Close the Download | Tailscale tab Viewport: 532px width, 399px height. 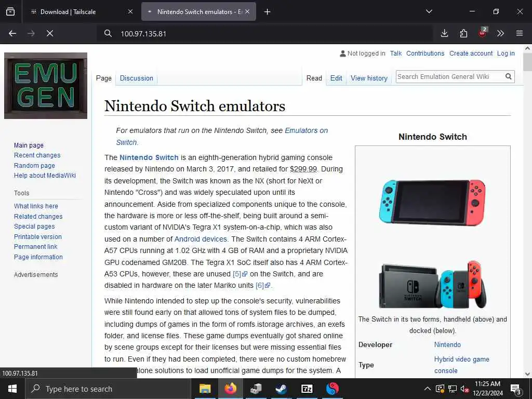(130, 12)
